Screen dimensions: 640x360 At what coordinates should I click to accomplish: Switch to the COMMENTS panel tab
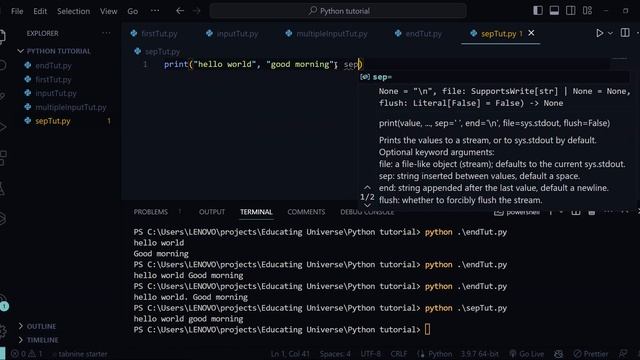click(306, 212)
